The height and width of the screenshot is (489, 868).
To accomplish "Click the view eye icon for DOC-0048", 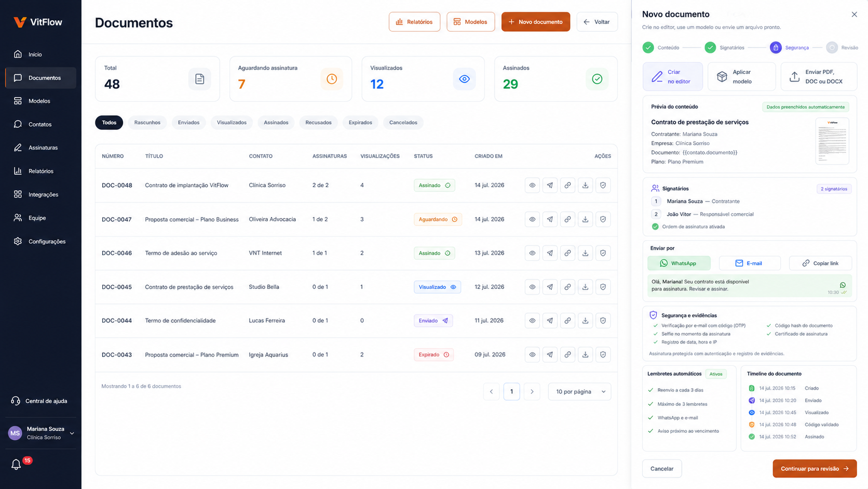I will click(532, 185).
